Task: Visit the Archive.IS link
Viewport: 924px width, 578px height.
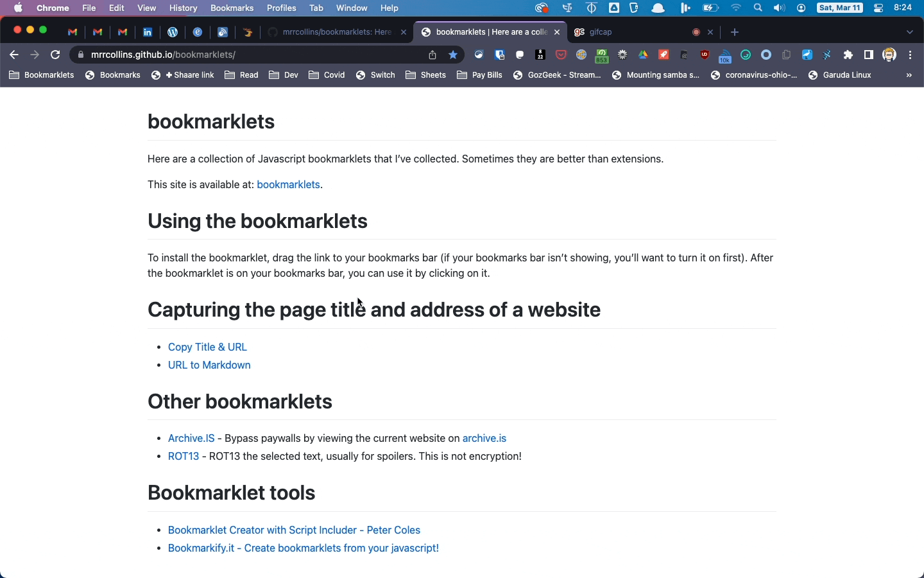Action: 191,439
